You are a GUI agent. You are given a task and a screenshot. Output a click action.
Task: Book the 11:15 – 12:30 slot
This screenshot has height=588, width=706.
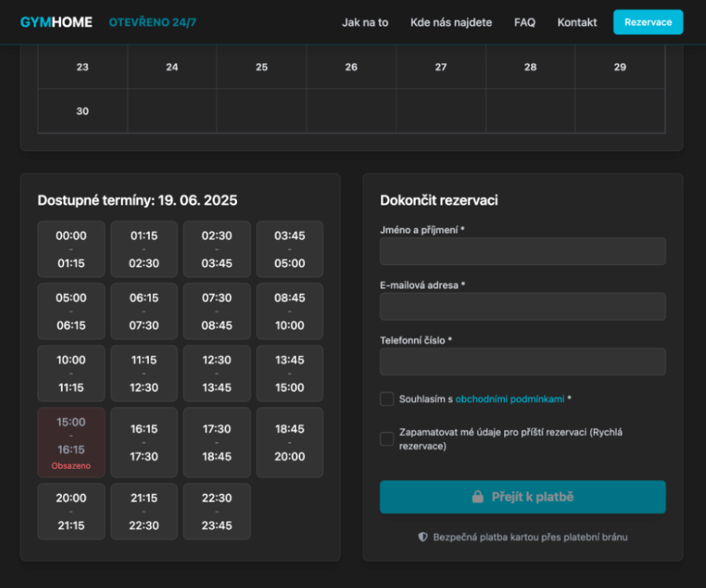[144, 373]
